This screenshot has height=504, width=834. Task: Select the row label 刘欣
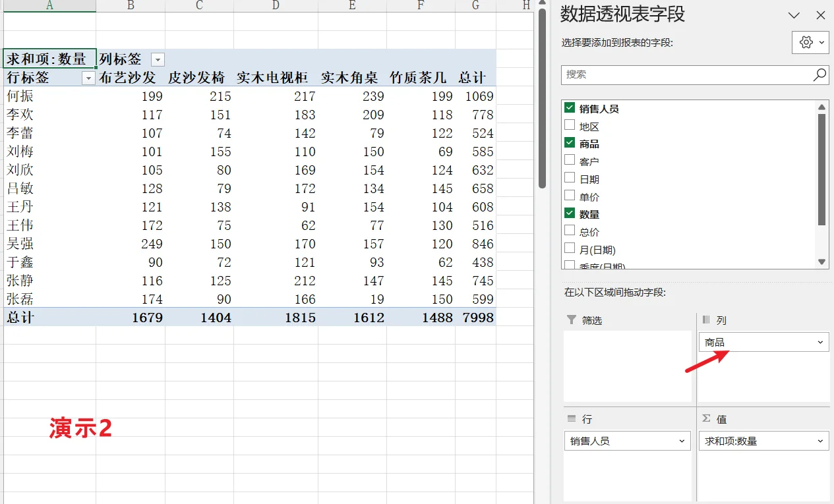pyautogui.click(x=49, y=170)
